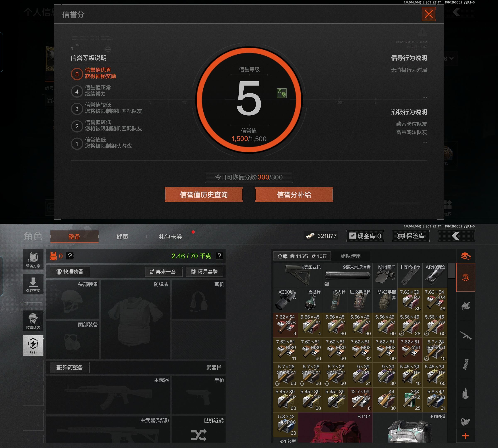Click the warehouse scrollbar thumb
This screenshot has width=498, height=448.
452,271
